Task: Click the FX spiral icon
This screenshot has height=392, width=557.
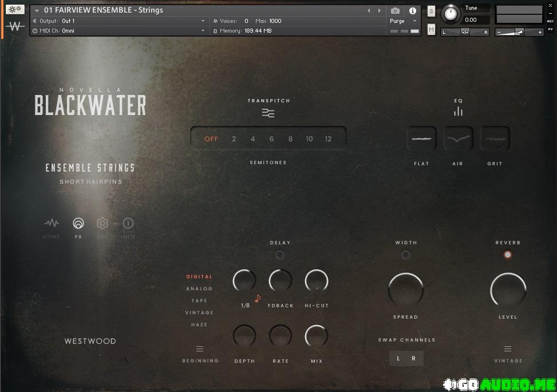Action: click(78, 223)
